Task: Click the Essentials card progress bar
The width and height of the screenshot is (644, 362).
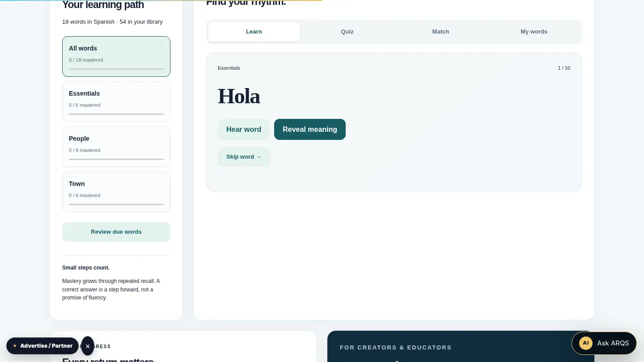Action: tap(116, 114)
